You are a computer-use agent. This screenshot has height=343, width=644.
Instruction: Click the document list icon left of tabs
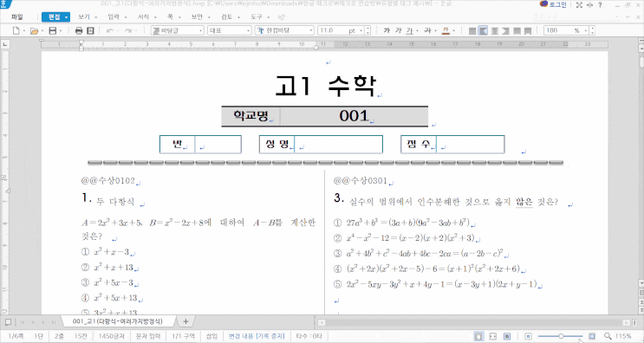(8, 321)
